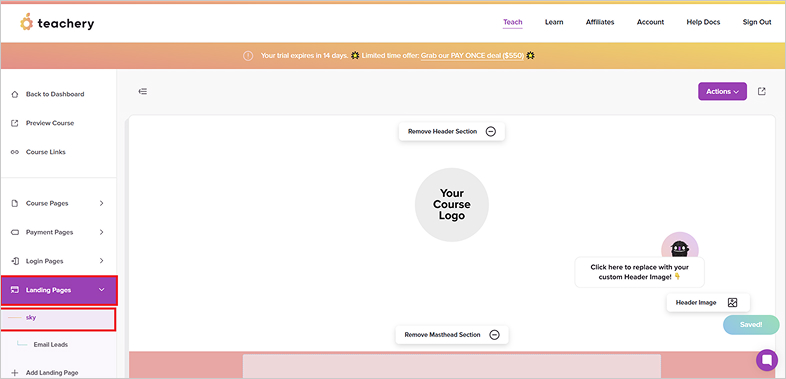Expand Login Pages chevron
This screenshot has width=786, height=379.
coord(102,261)
